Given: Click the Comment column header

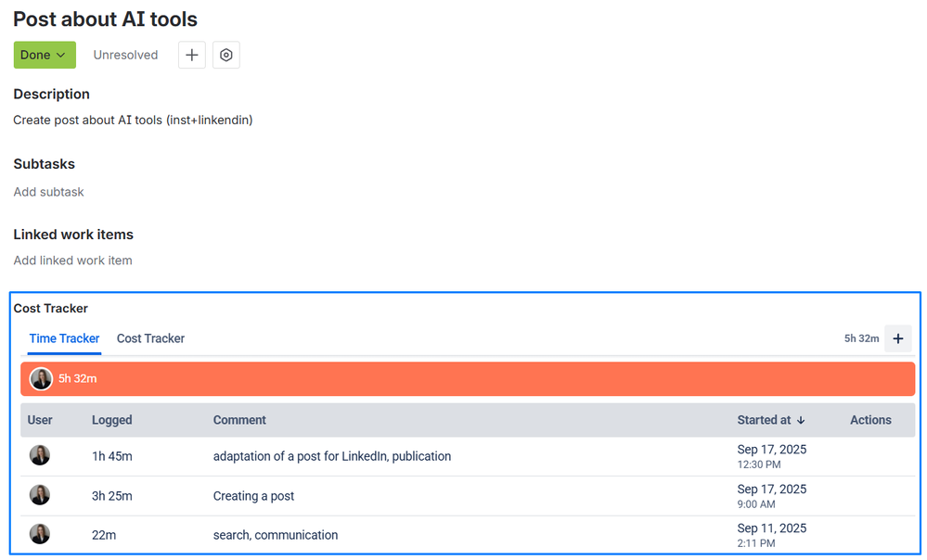Looking at the screenshot, I should pyautogui.click(x=239, y=420).
